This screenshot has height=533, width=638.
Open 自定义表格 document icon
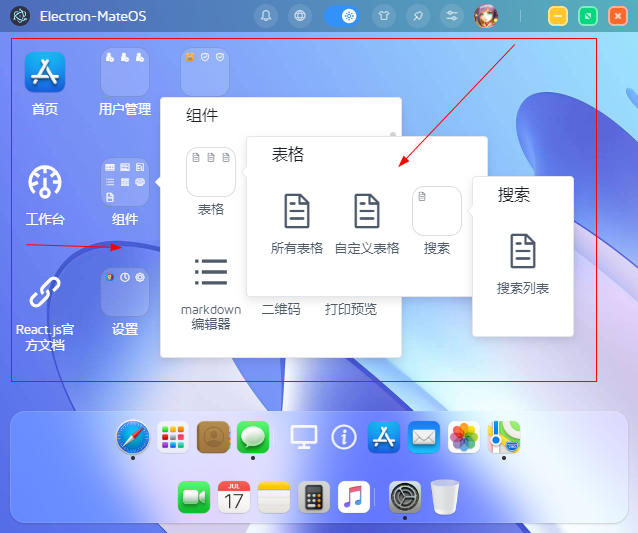[x=367, y=211]
